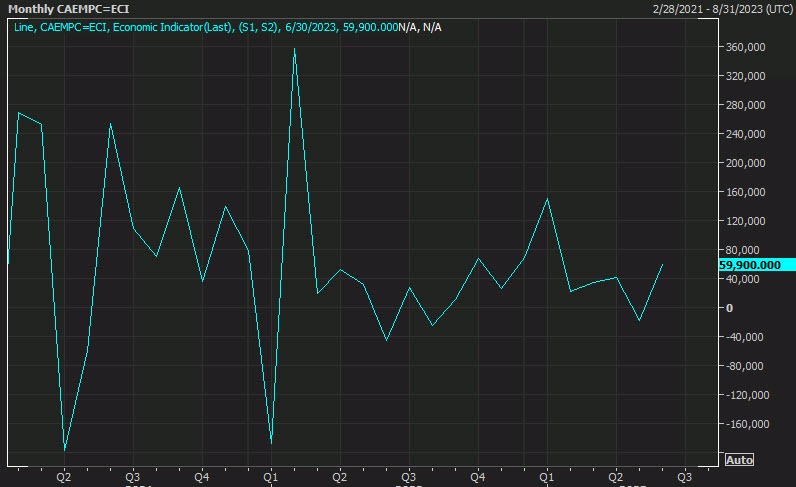
Task: Click the 160,000 y-axis label
Action: [x=745, y=191]
